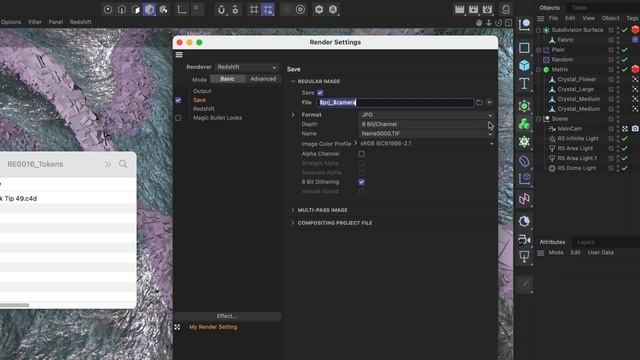Click the folder browse icon beside File field

(479, 102)
